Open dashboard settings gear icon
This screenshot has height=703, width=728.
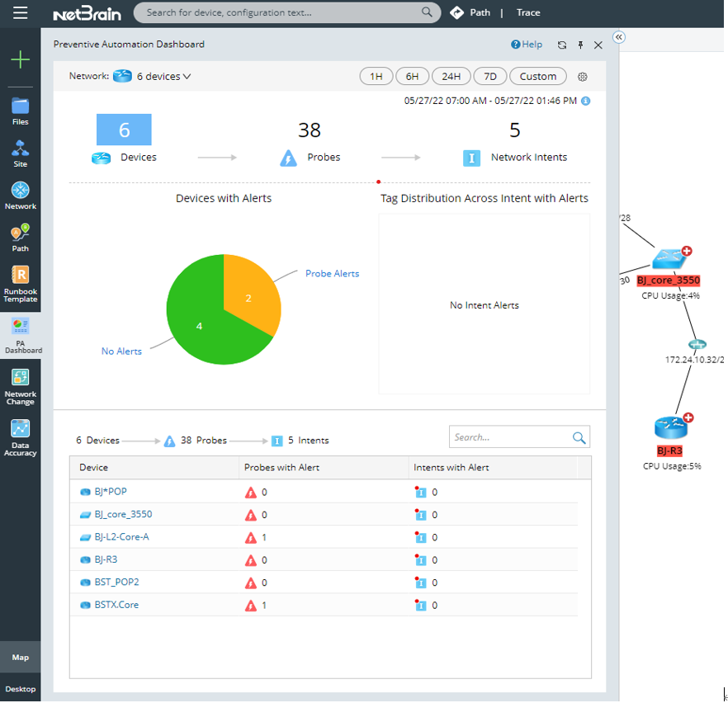coord(582,77)
